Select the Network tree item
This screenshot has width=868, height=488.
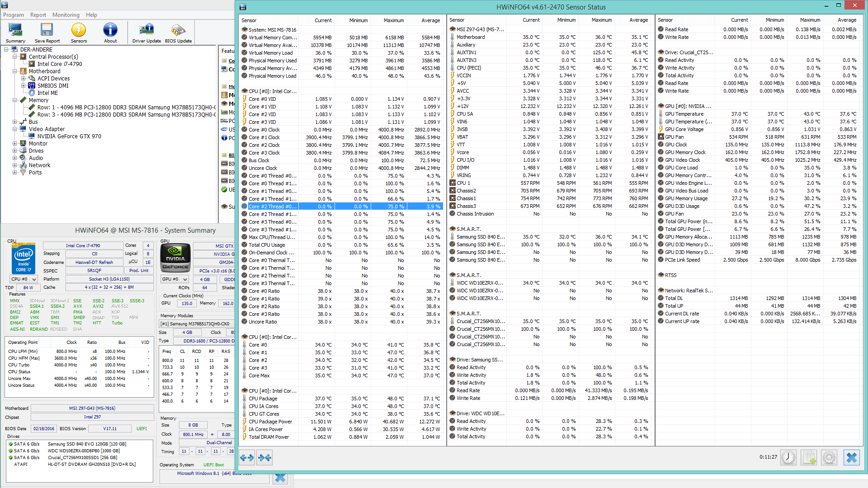coord(39,165)
